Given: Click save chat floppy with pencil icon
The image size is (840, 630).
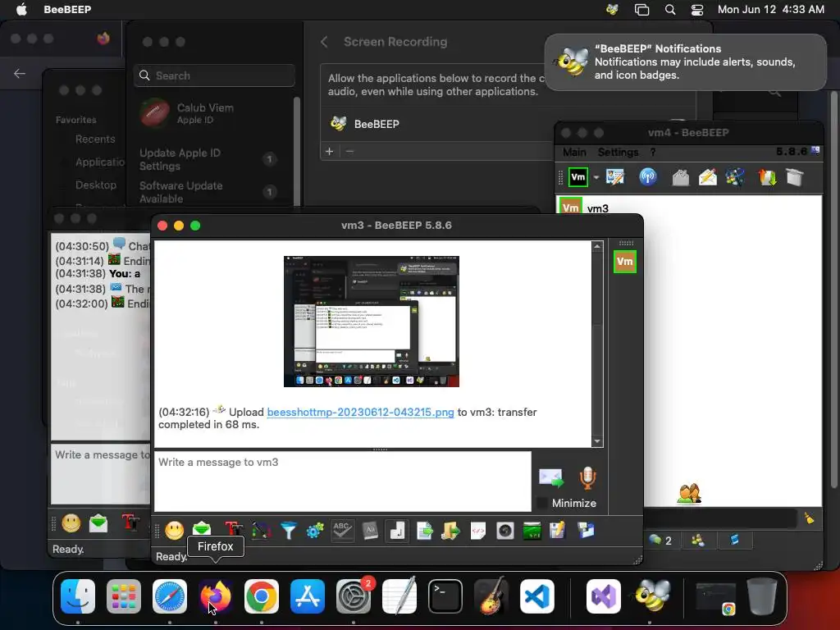Looking at the screenshot, I should [x=558, y=530].
